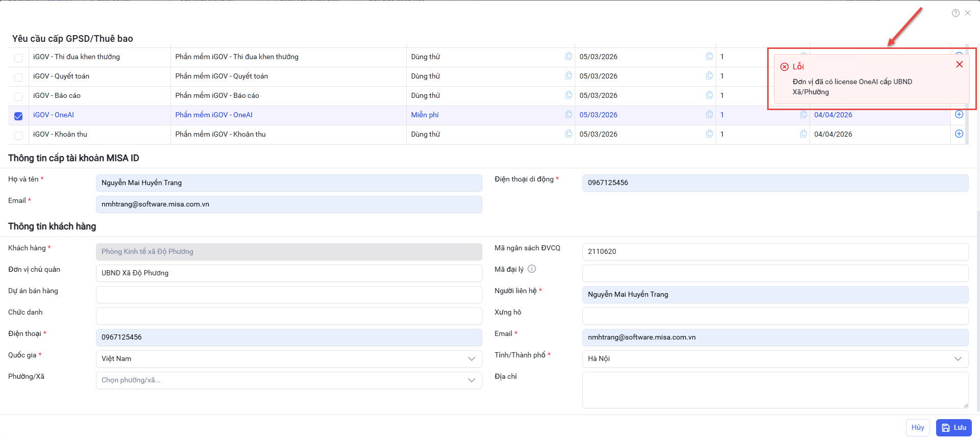This screenshot has width=980, height=440.
Task: Click the Địa chỉ text area
Action: click(x=775, y=390)
